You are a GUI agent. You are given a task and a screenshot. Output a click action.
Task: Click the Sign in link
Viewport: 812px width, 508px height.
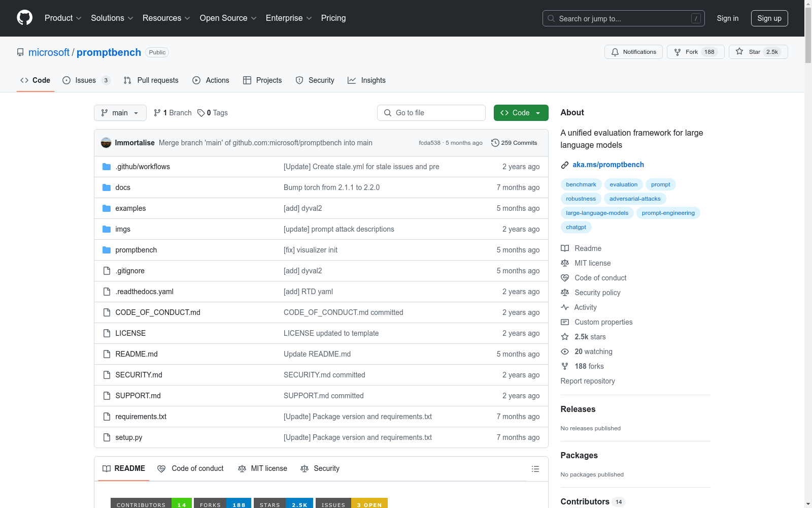click(728, 18)
